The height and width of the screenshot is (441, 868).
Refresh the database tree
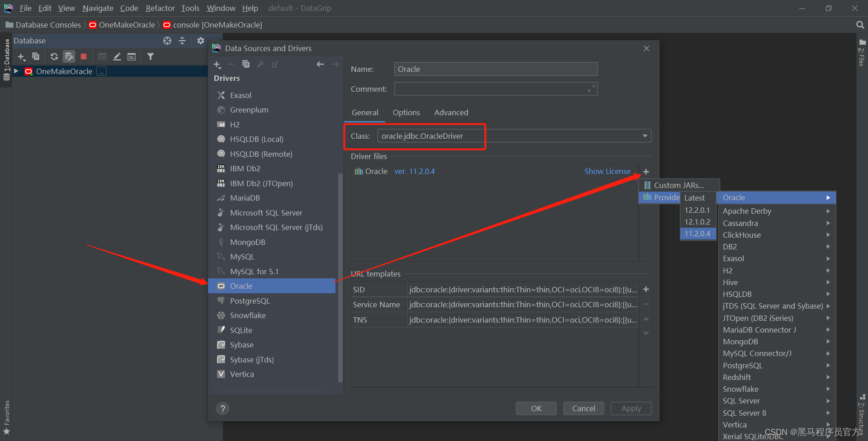(54, 56)
